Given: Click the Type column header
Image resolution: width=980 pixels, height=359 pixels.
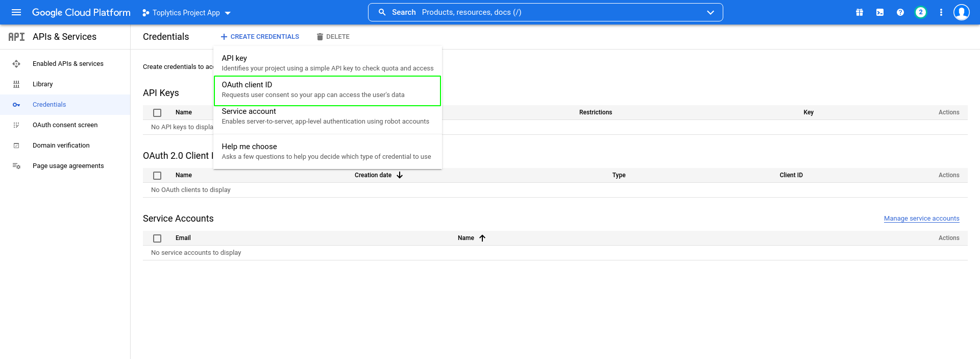Looking at the screenshot, I should 619,175.
